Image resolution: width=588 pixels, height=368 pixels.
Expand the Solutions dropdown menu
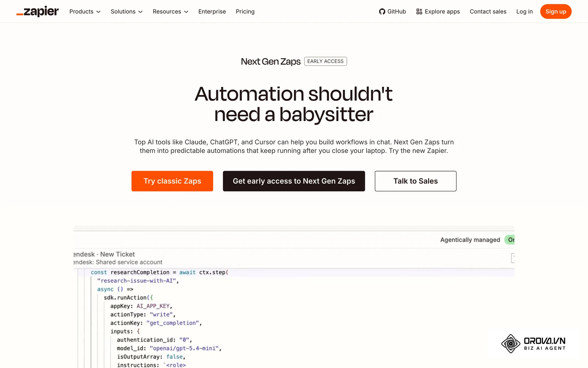coord(126,11)
